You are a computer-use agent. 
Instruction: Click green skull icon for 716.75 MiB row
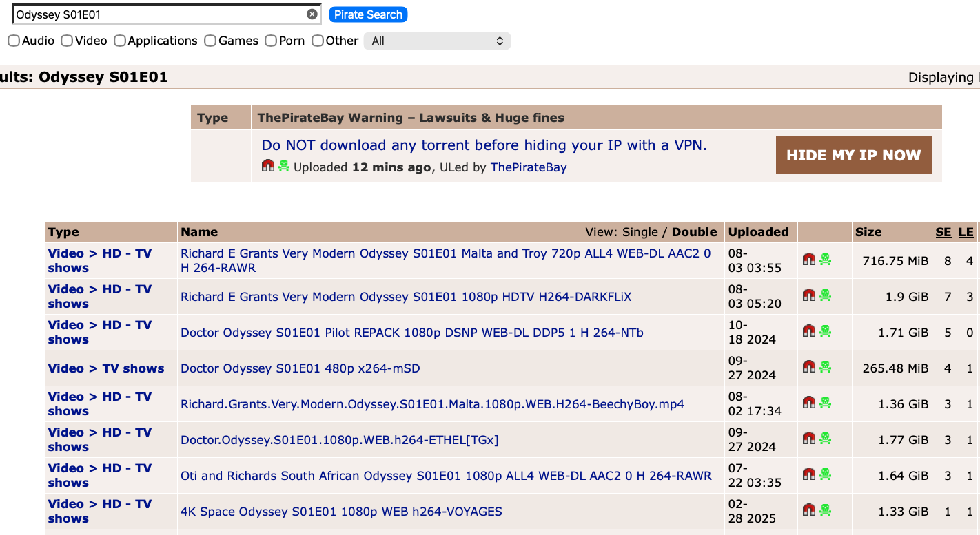(825, 260)
